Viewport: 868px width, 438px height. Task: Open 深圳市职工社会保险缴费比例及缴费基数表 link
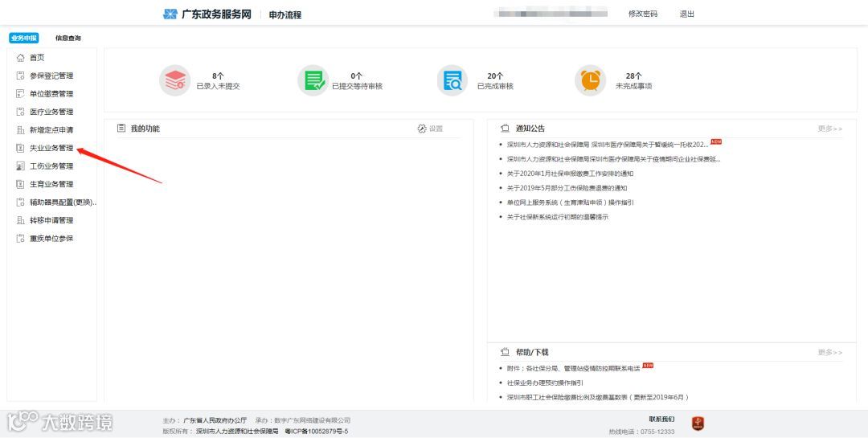(598, 397)
